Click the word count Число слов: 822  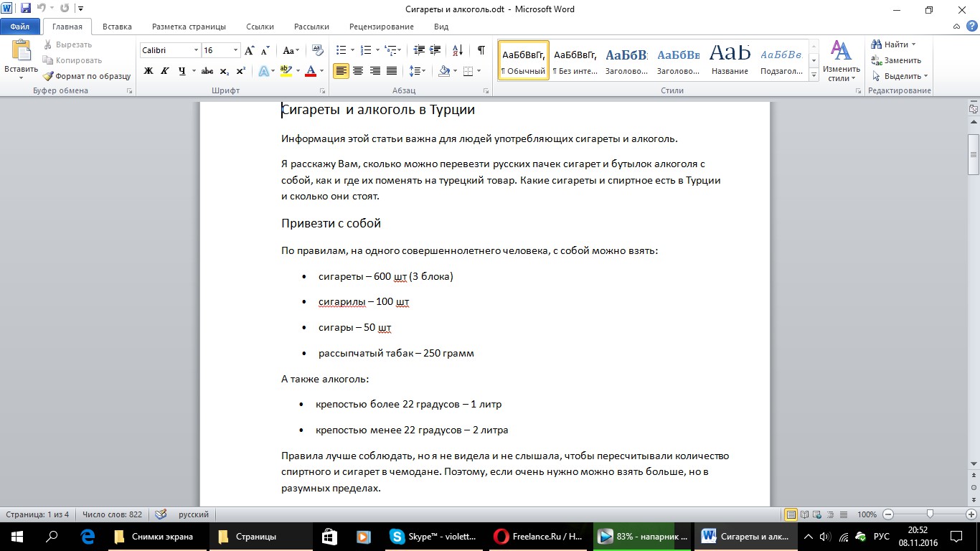[x=112, y=514]
